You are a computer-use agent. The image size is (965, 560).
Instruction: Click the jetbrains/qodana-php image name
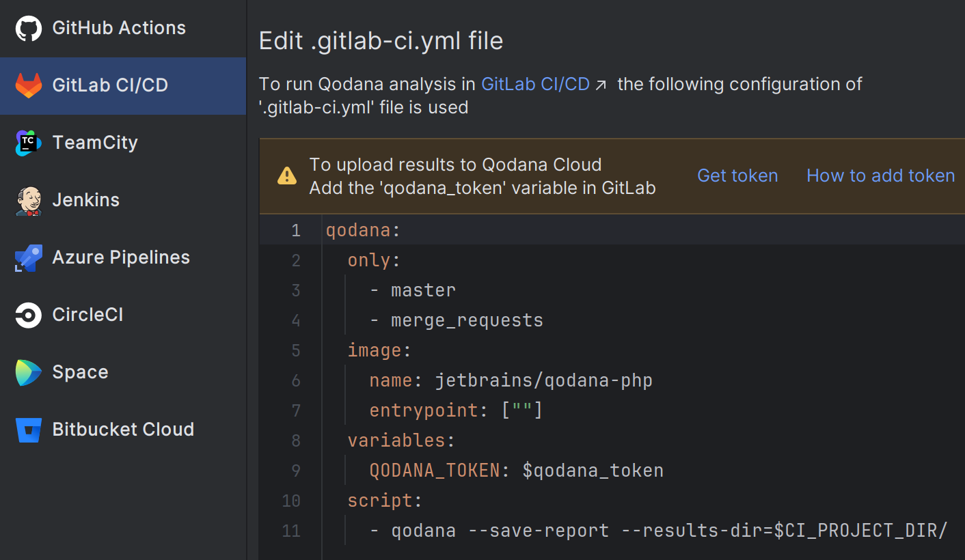(x=543, y=380)
